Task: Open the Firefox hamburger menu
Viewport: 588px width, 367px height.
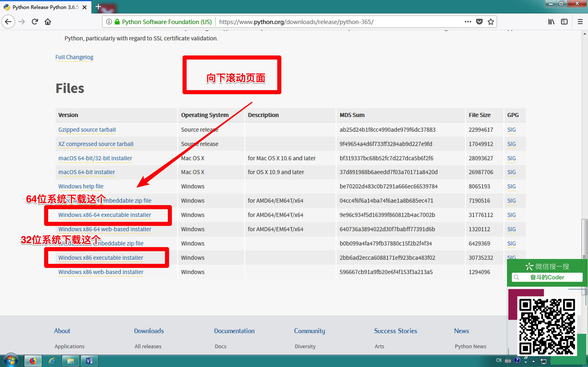Action: click(x=580, y=22)
